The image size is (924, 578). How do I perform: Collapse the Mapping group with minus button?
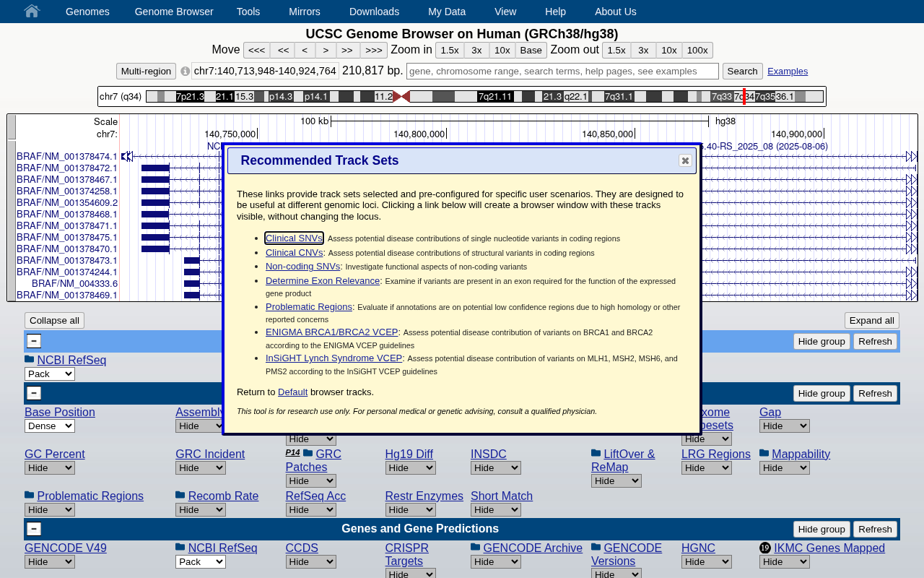(x=34, y=393)
